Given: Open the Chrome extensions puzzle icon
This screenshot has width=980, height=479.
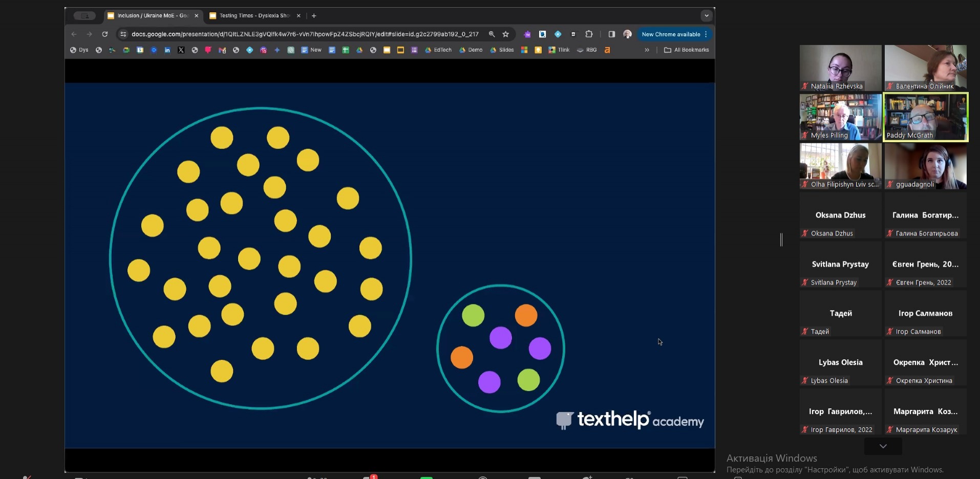Looking at the screenshot, I should click(x=589, y=34).
